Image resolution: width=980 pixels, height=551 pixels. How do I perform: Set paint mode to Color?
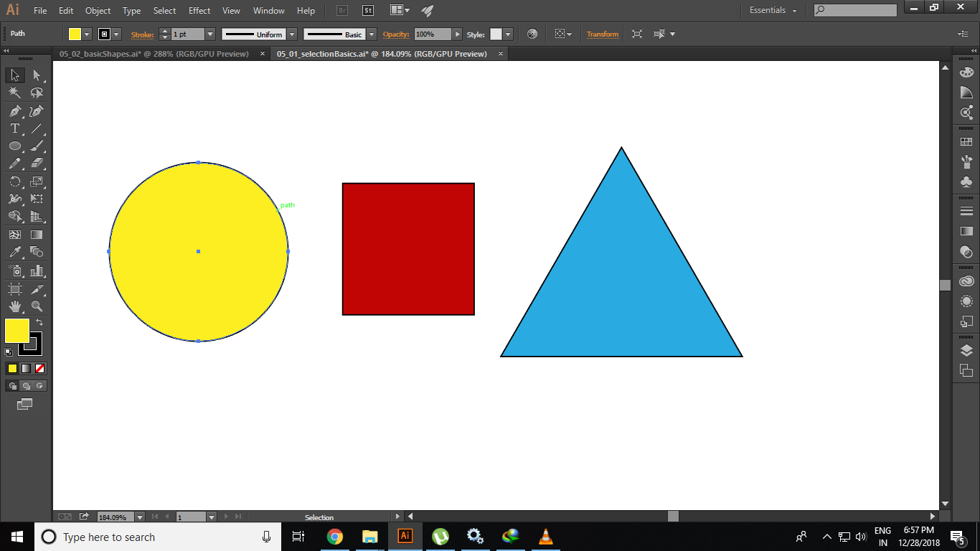click(12, 368)
